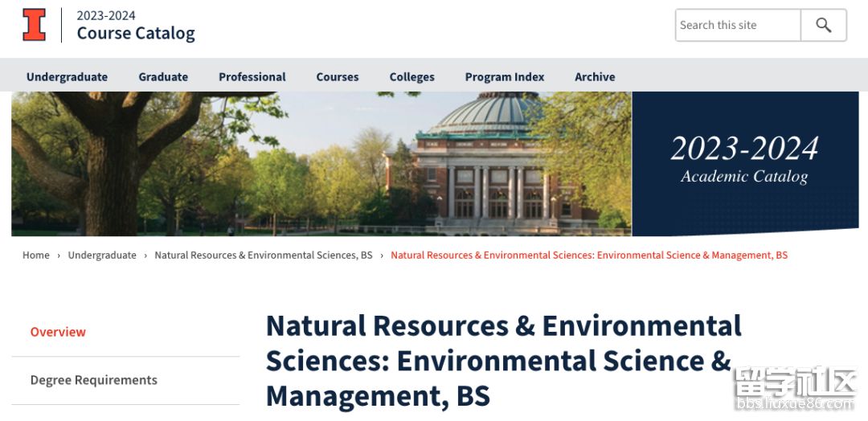Open the Program Index navigation item
Screen dimensions: 868x421
pyautogui.click(x=505, y=77)
